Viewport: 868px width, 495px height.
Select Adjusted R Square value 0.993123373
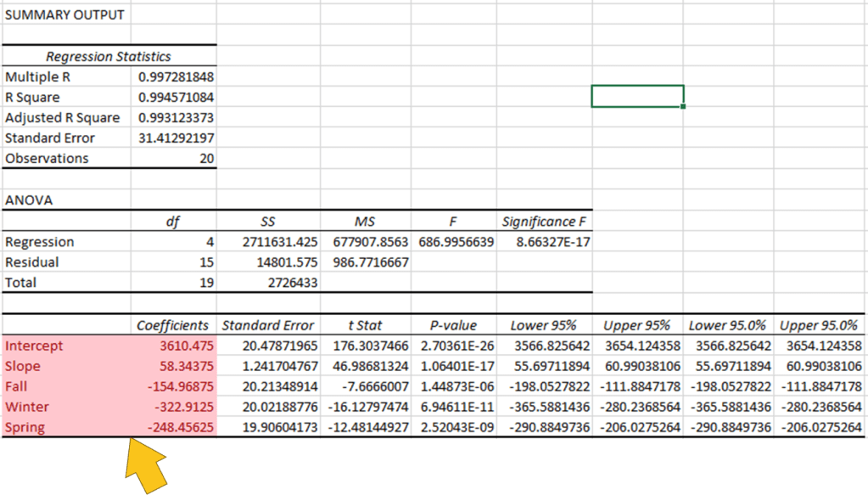175,118
